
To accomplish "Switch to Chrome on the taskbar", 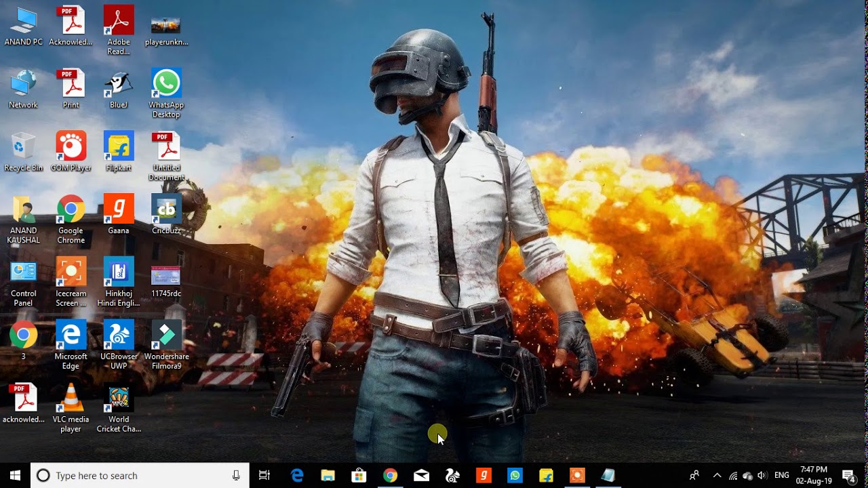I will tap(390, 476).
